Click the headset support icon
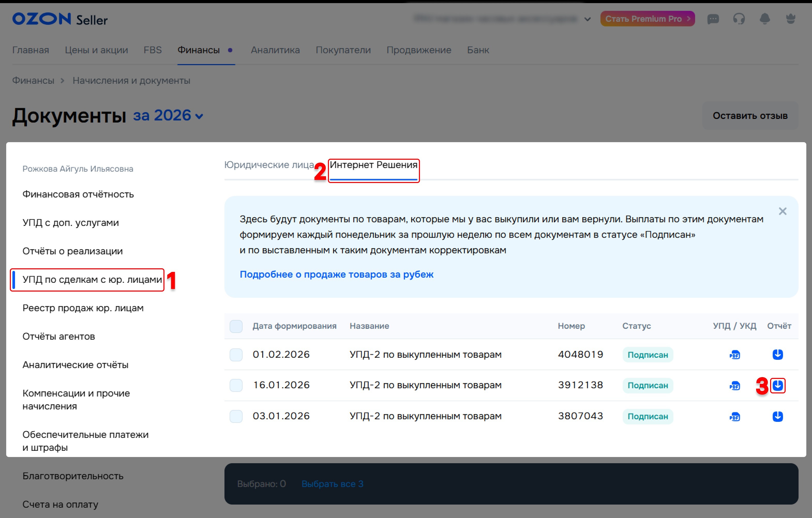 point(739,19)
